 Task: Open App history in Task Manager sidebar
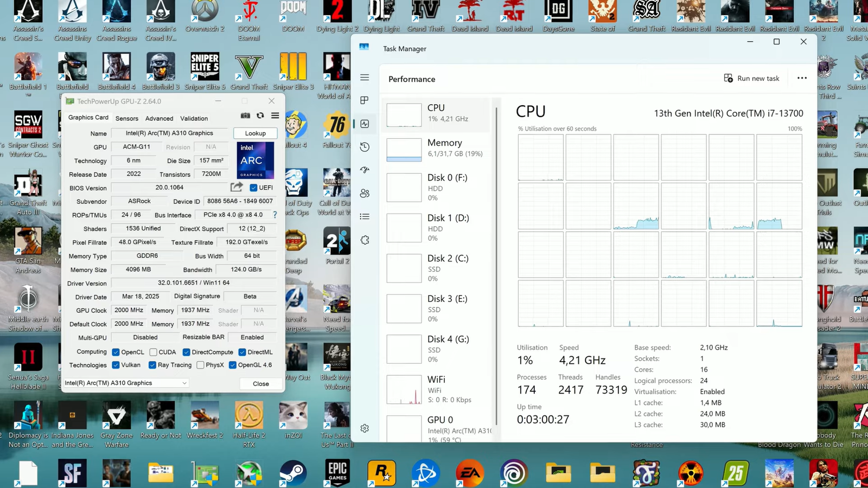[x=365, y=147]
